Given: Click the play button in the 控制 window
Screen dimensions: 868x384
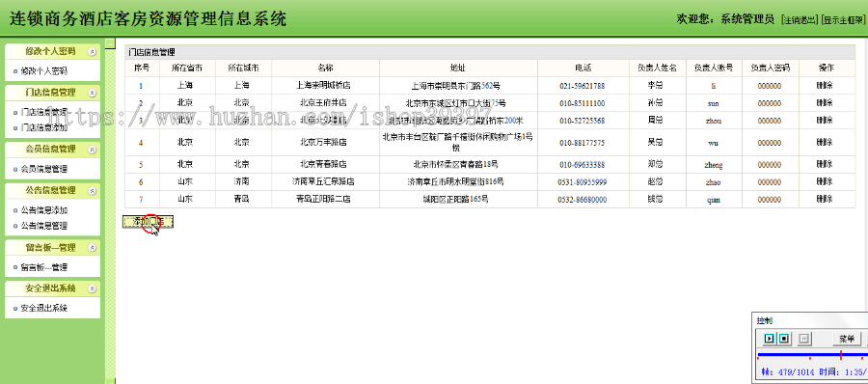Looking at the screenshot, I should (x=769, y=339).
